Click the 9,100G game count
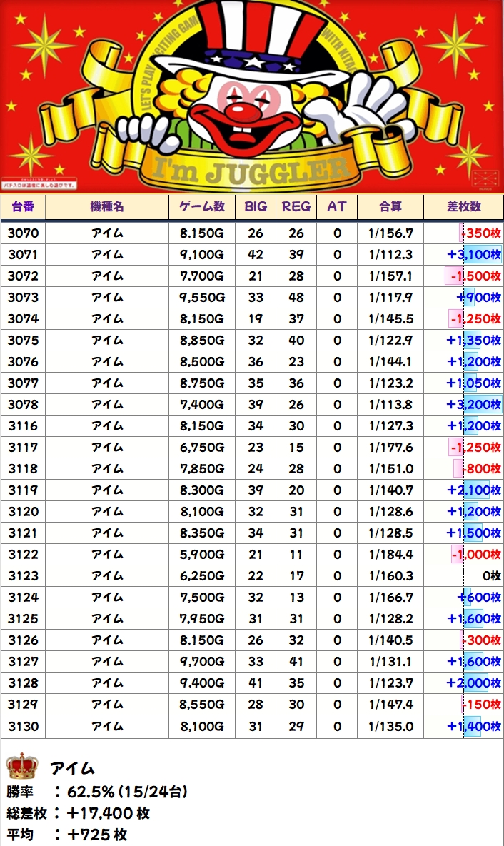The image size is (504, 846). click(202, 255)
